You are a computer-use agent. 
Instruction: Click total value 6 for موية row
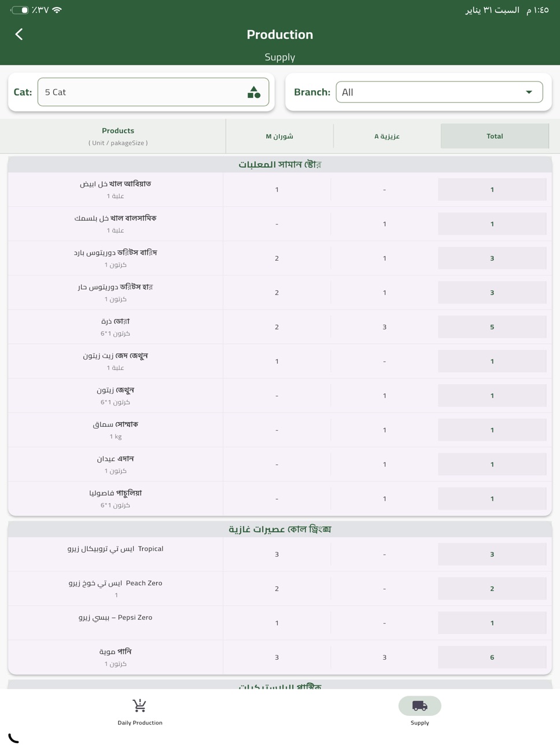pos(492,657)
